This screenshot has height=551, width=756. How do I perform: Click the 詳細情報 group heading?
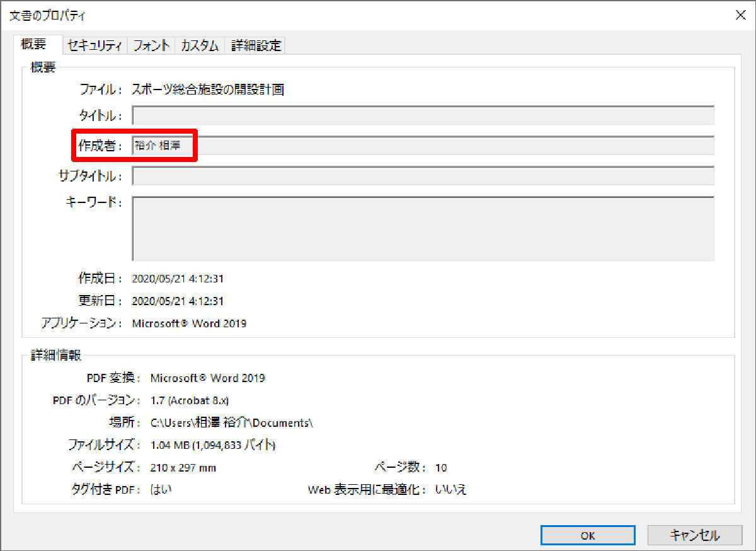click(56, 356)
